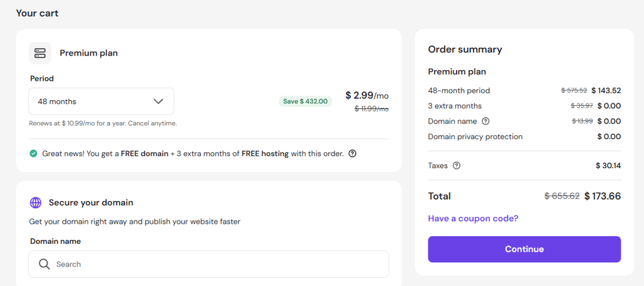The height and width of the screenshot is (286, 644).
Task: Click the globe icon next to Secure your domain
Action: [36, 202]
